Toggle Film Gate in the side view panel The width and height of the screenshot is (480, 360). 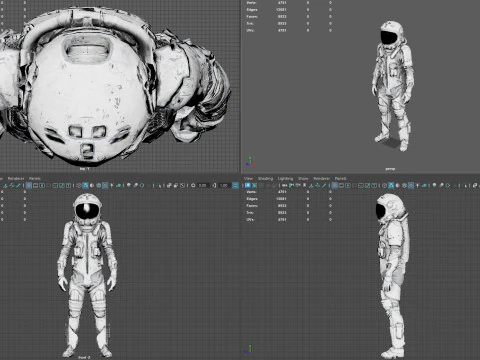pos(341,185)
